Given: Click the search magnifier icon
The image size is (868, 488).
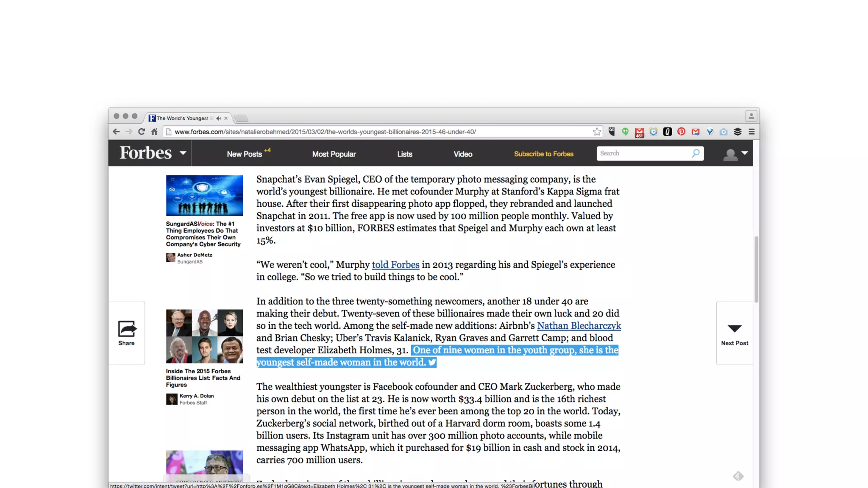Looking at the screenshot, I should 696,153.
